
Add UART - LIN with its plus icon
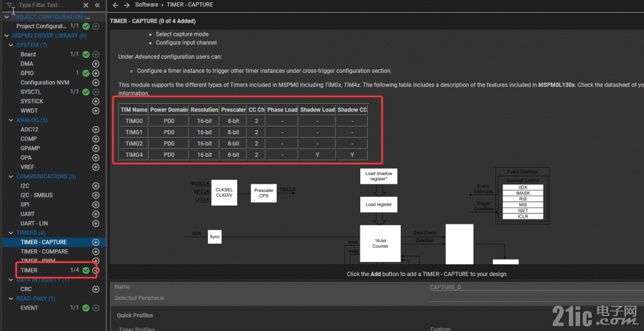point(95,224)
